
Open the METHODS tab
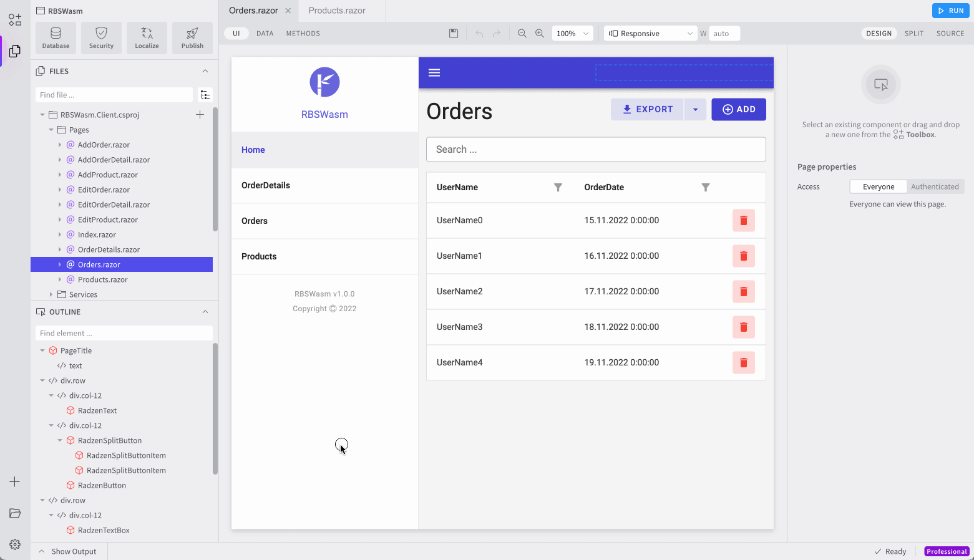tap(303, 34)
